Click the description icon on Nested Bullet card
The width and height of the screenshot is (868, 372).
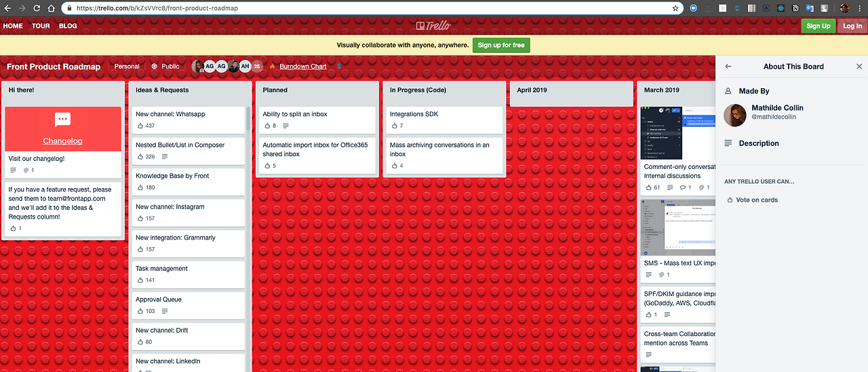tap(165, 157)
